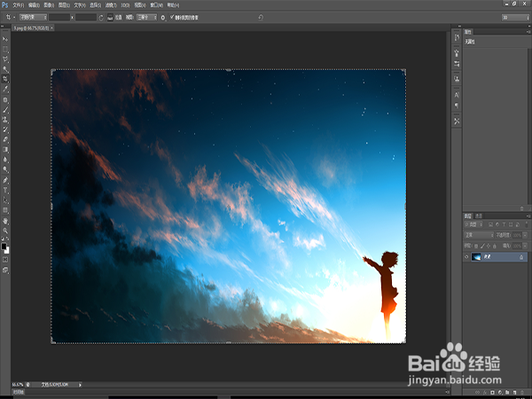Toggle lock transparent pixels in Layers
This screenshot has height=399, width=532.
(x=476, y=246)
